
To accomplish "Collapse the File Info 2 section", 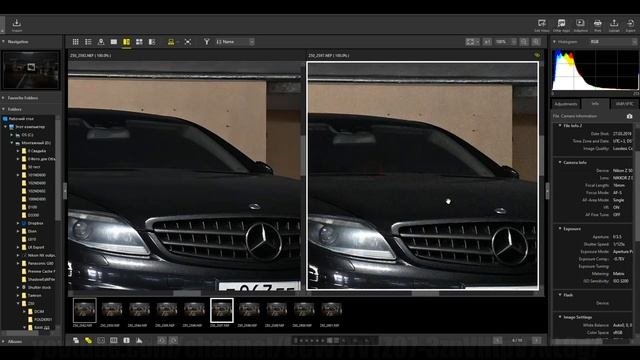I will (560, 126).
